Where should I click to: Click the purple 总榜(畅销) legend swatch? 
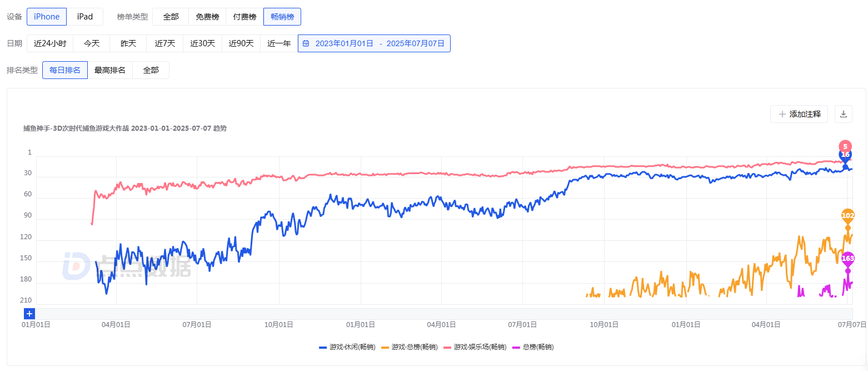tap(516, 347)
